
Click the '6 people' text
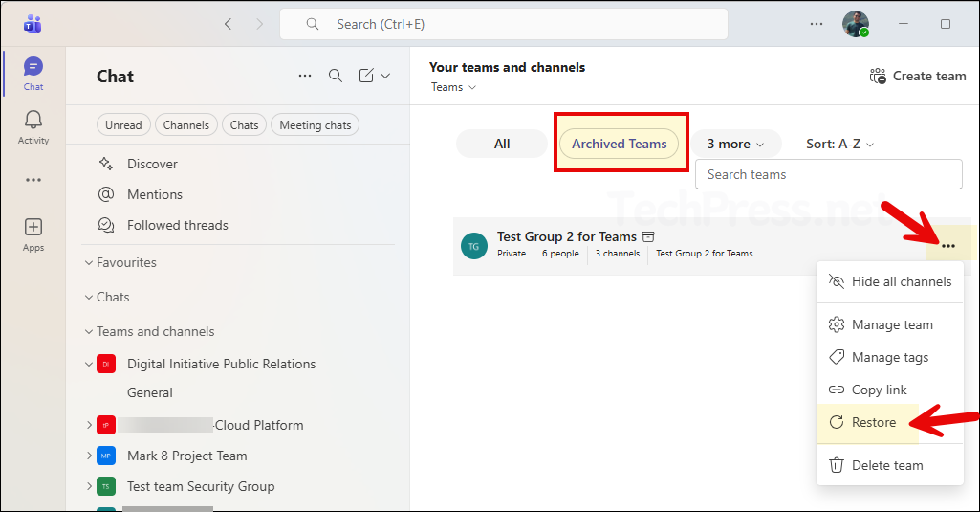point(560,254)
